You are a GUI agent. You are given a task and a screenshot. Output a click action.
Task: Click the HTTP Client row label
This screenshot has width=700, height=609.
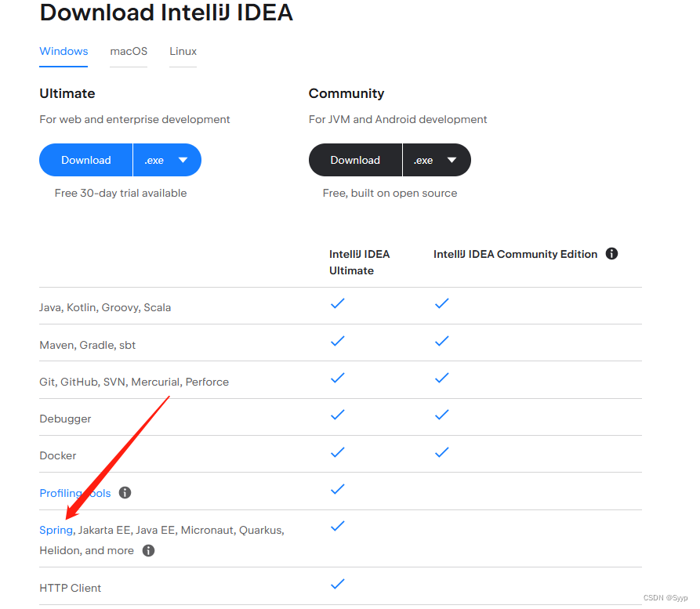click(70, 588)
